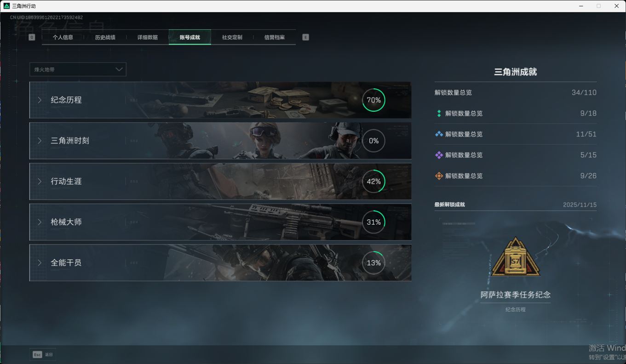Click the purple four-diamond tier icon
Image resolution: width=626 pixels, height=364 pixels.
pyautogui.click(x=439, y=155)
